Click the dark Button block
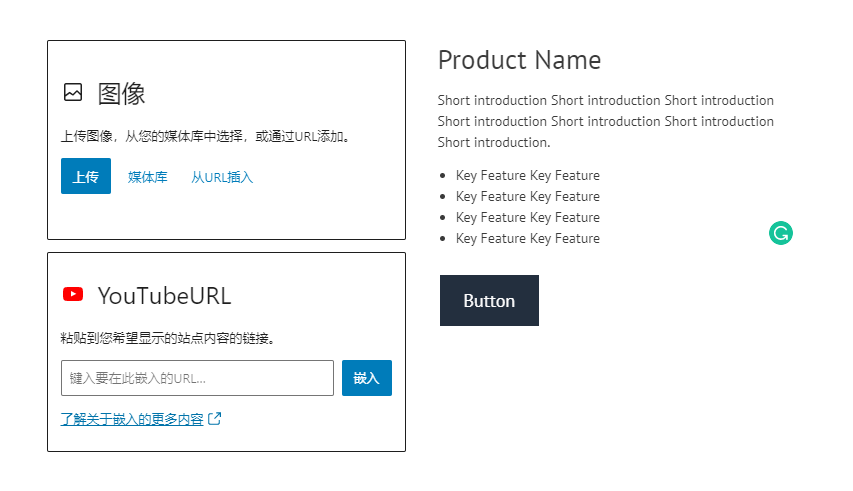 (489, 301)
